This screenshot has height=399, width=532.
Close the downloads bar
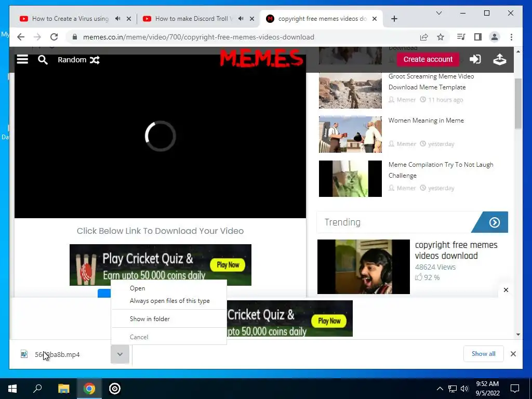click(513, 354)
